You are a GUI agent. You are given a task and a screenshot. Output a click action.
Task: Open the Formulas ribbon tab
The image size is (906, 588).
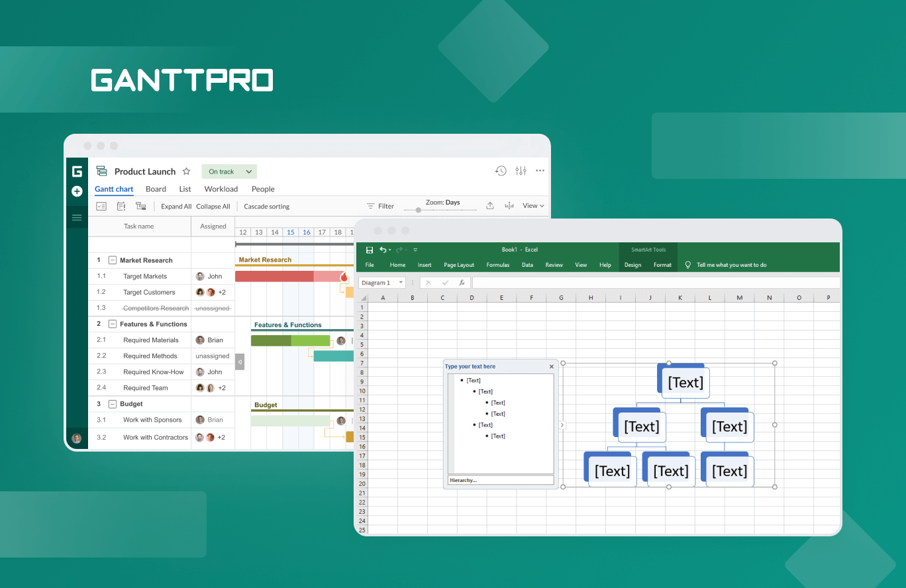pyautogui.click(x=498, y=265)
